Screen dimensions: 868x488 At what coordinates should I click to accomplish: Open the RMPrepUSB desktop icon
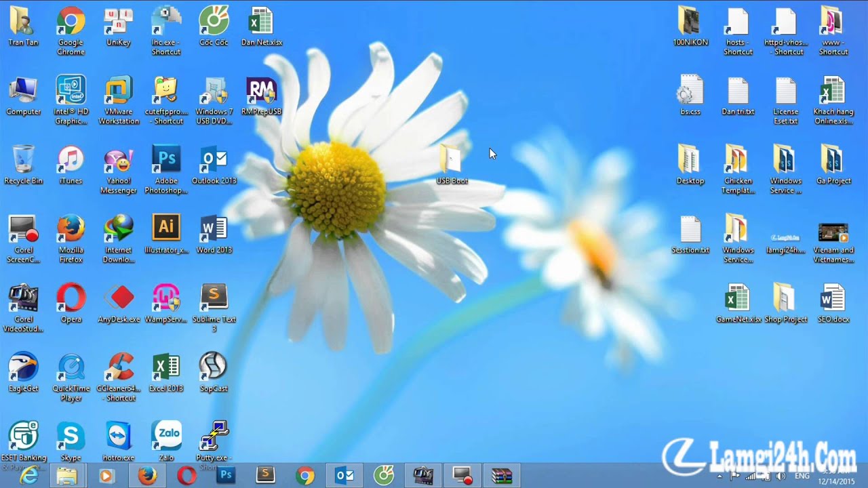pyautogui.click(x=261, y=95)
